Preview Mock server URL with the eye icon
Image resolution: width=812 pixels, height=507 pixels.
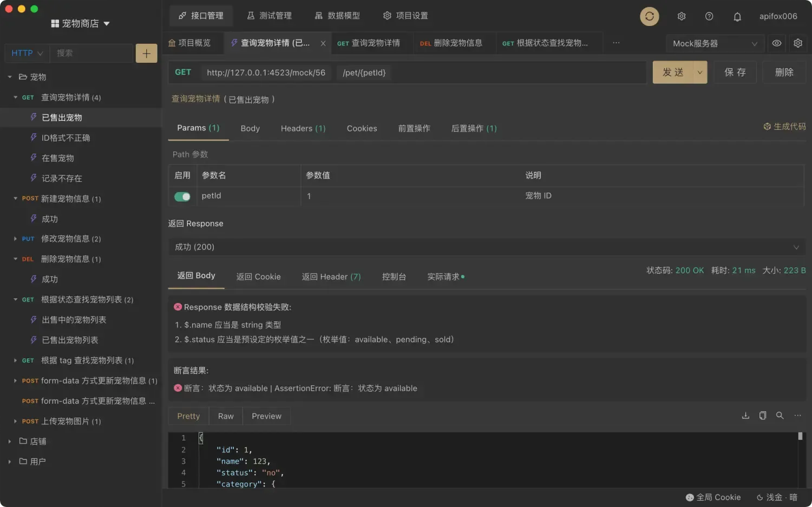click(776, 43)
